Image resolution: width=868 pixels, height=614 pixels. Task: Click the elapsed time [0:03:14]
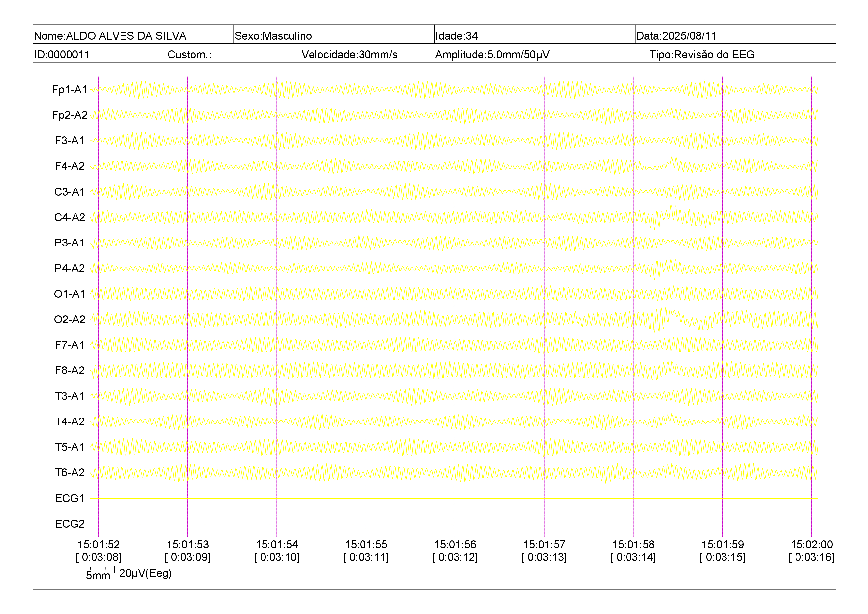[x=633, y=557]
